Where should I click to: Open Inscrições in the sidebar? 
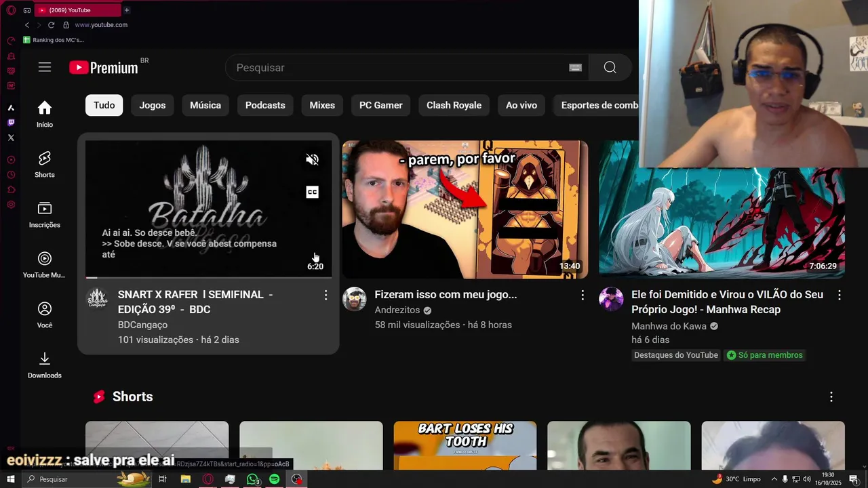pos(45,214)
